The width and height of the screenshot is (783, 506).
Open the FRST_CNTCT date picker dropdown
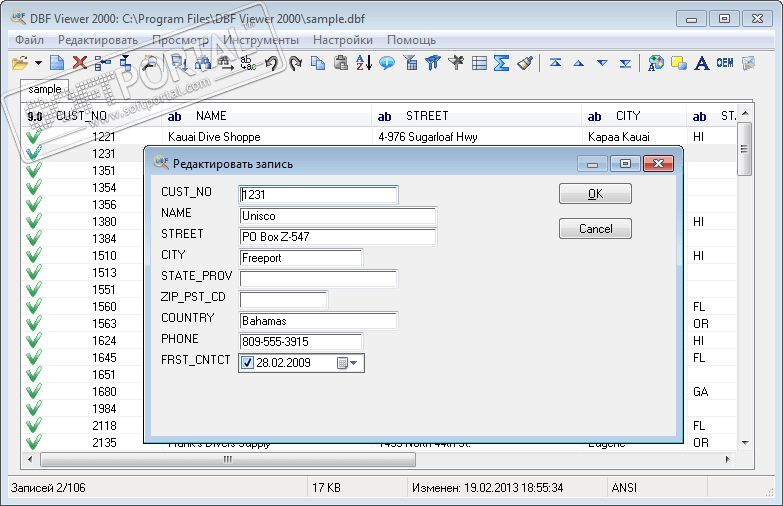pyautogui.click(x=354, y=363)
